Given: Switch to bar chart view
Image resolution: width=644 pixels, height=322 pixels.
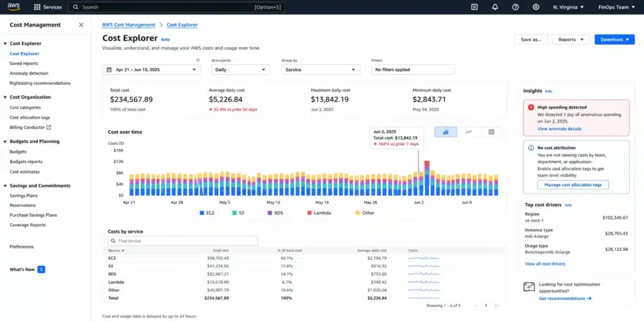Looking at the screenshot, I should [x=446, y=132].
